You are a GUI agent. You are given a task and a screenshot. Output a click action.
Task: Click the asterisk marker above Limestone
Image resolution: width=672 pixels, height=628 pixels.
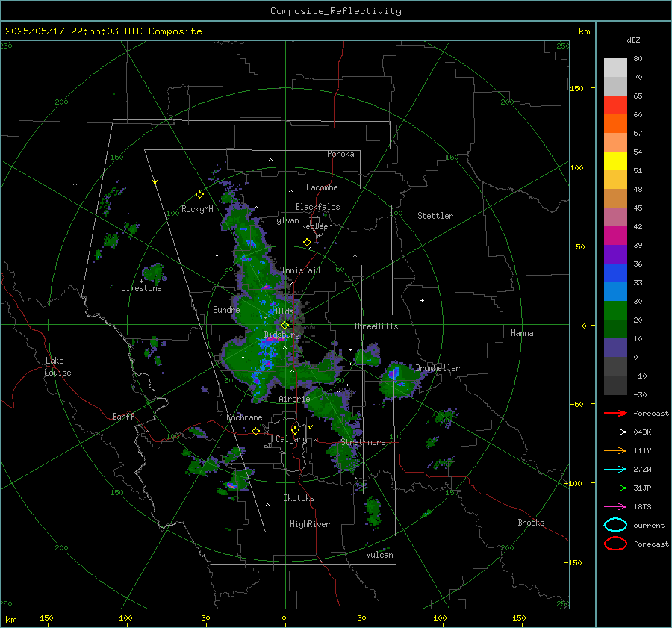141,282
